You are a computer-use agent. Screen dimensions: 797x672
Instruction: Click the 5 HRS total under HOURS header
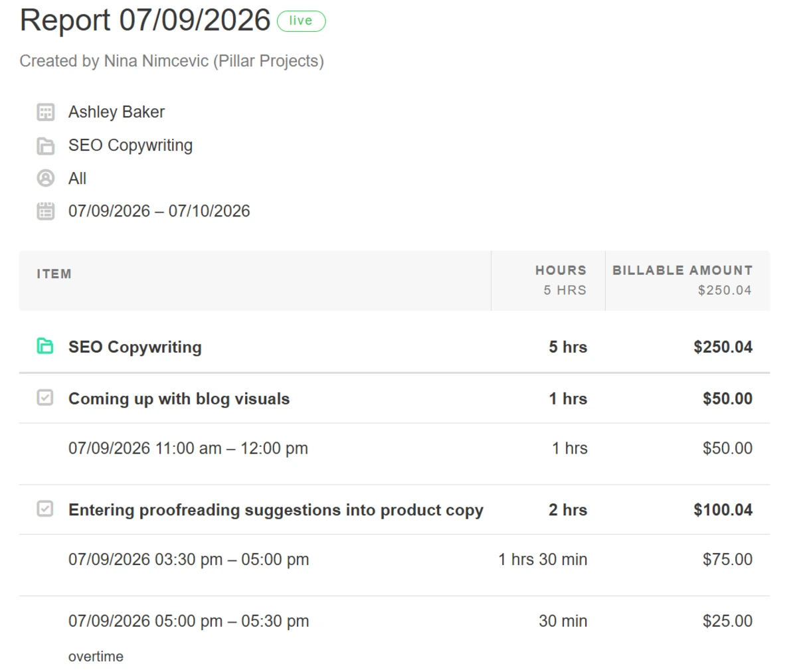(565, 290)
